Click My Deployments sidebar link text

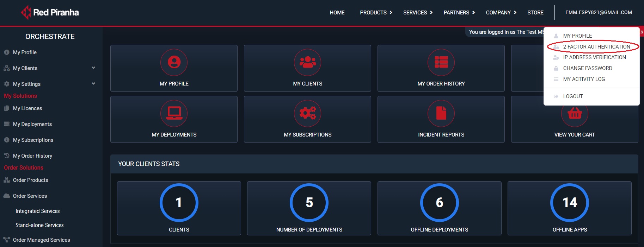[x=32, y=124]
